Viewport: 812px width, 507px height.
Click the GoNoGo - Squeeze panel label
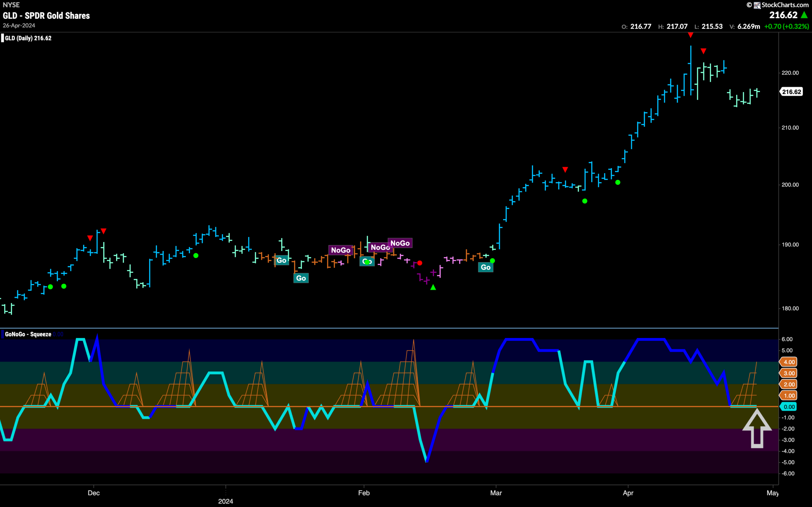[28, 334]
